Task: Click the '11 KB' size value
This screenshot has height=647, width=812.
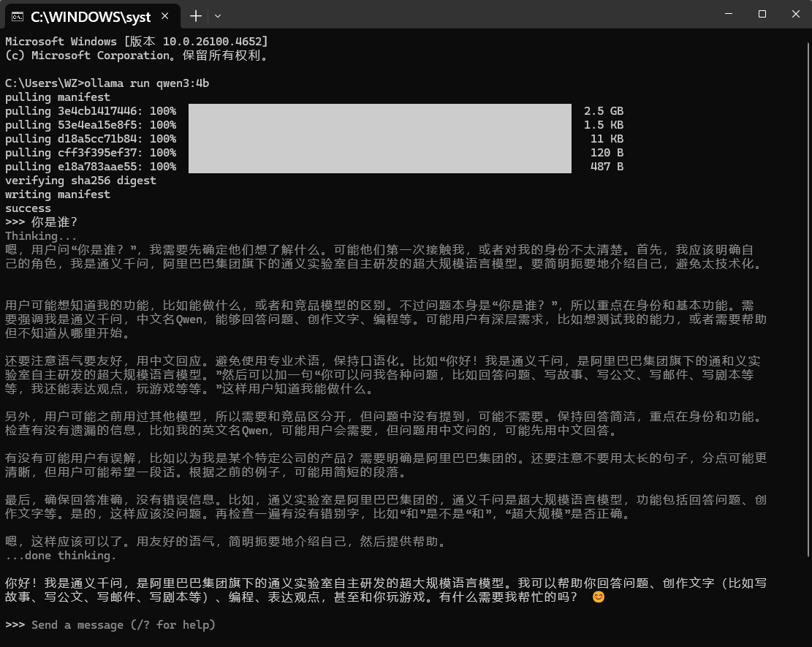Action: pyautogui.click(x=607, y=139)
